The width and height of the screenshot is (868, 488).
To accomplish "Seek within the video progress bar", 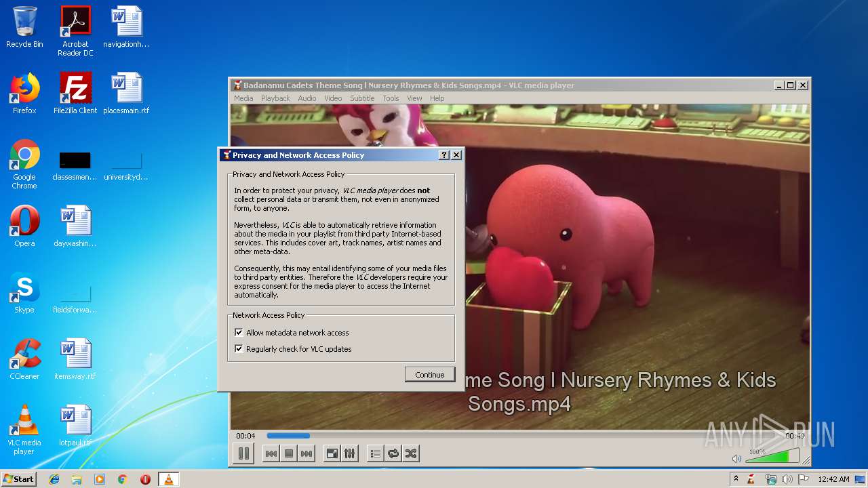I will tap(521, 436).
